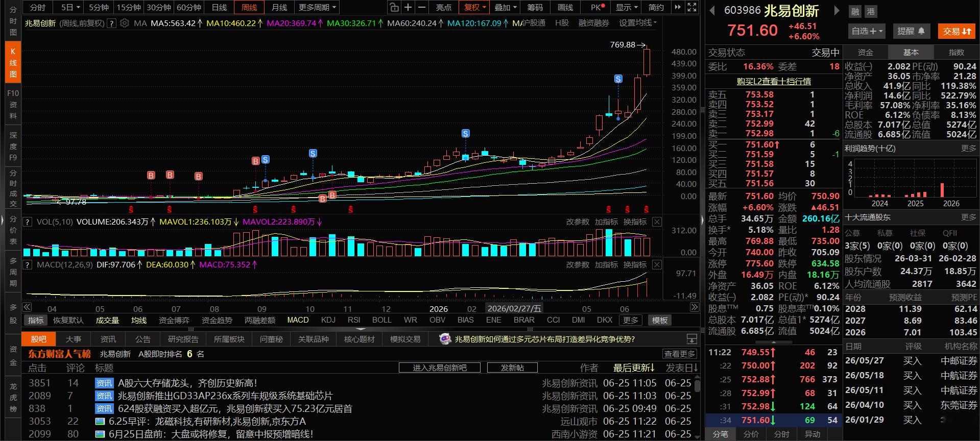Click the AI robot assistant icon

(445, 339)
